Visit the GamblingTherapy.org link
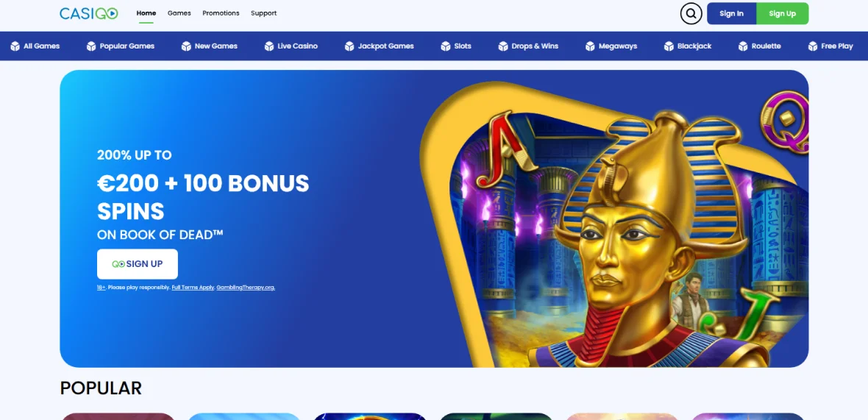Viewport: 868px width, 420px height. coord(246,288)
